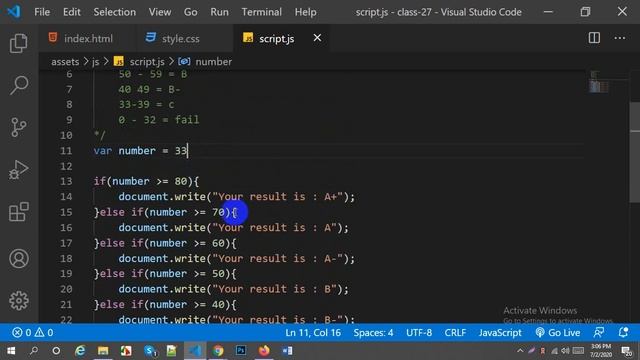
Task: Open notifications bell in status bar
Action: (623, 332)
